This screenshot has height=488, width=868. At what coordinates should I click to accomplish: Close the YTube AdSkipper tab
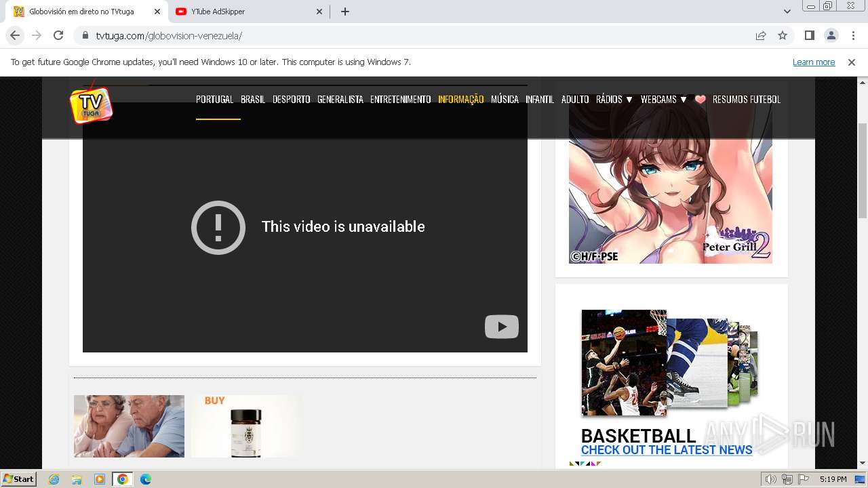(319, 12)
